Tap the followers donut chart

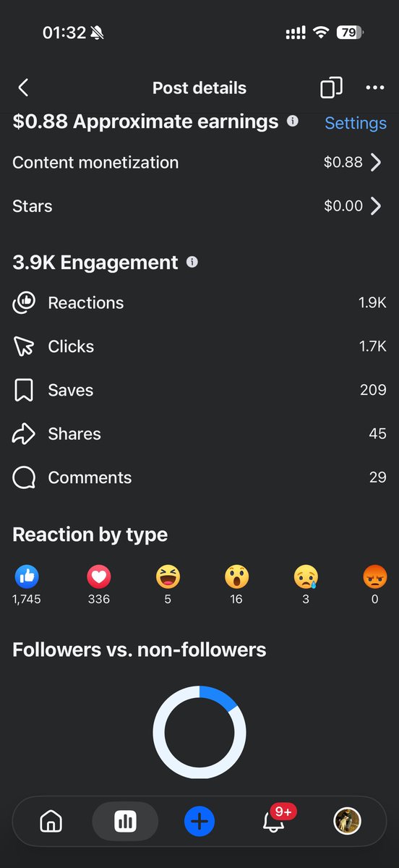click(x=199, y=732)
